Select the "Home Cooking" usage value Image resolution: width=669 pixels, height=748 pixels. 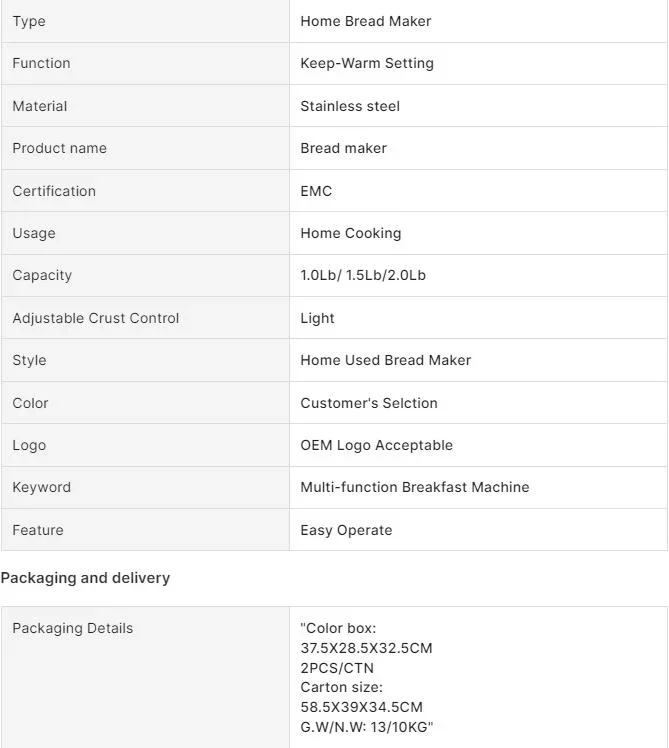tap(350, 233)
